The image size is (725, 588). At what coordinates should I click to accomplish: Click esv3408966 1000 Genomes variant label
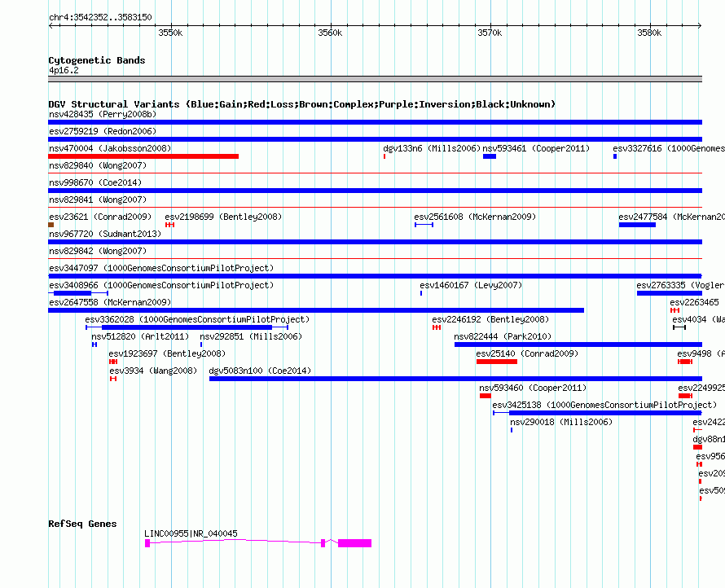click(161, 285)
